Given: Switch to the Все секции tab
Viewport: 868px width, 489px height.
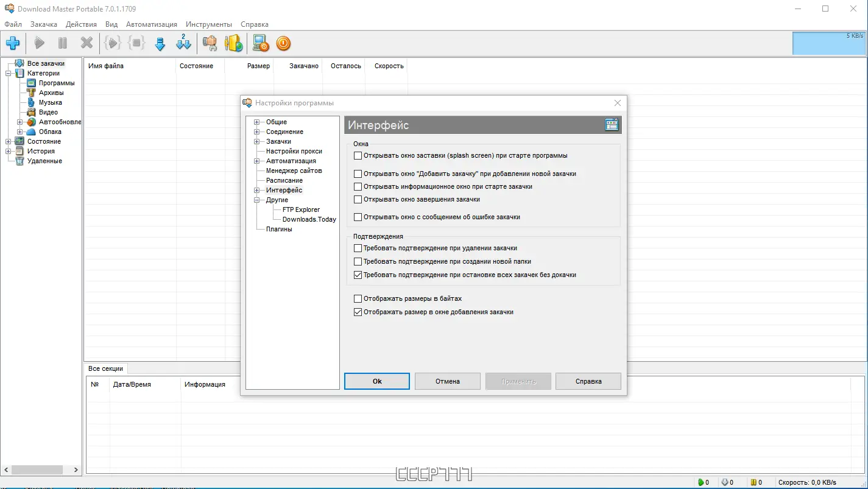Looking at the screenshot, I should coord(105,368).
